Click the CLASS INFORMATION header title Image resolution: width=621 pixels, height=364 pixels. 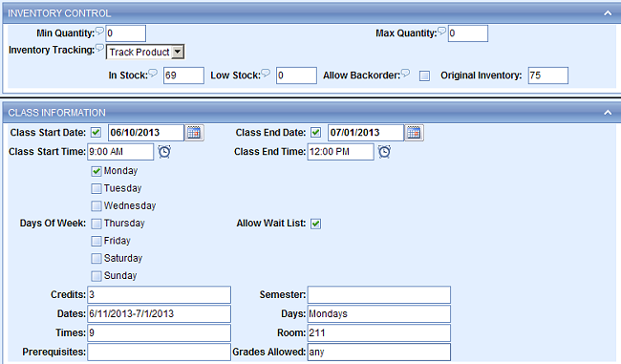click(x=57, y=113)
